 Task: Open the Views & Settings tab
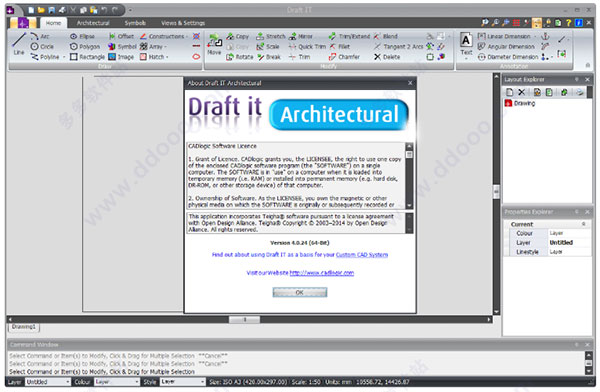(183, 23)
